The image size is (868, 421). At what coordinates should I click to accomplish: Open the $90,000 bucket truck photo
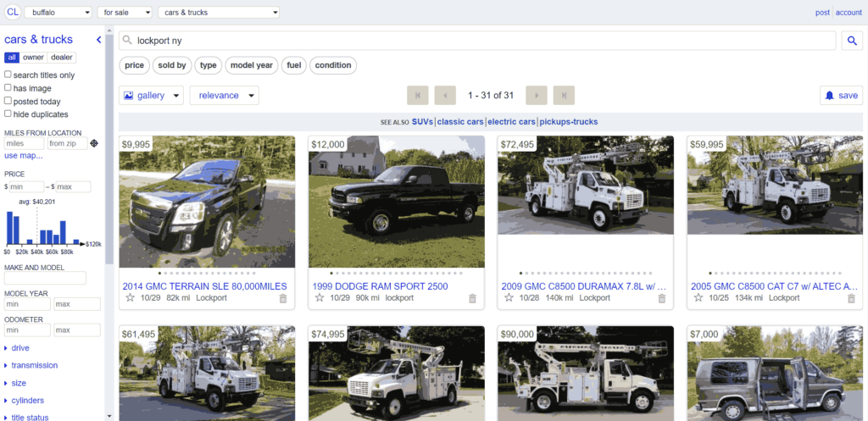(x=586, y=374)
